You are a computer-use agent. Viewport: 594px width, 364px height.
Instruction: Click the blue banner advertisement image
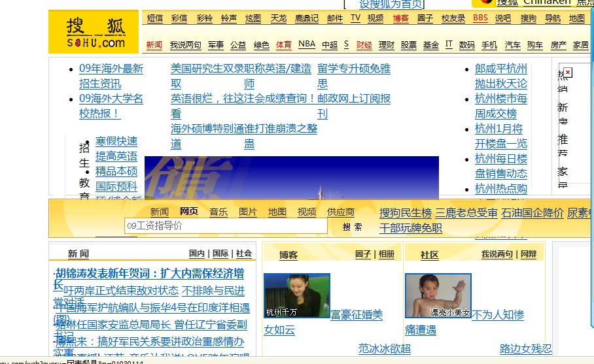pyautogui.click(x=292, y=178)
